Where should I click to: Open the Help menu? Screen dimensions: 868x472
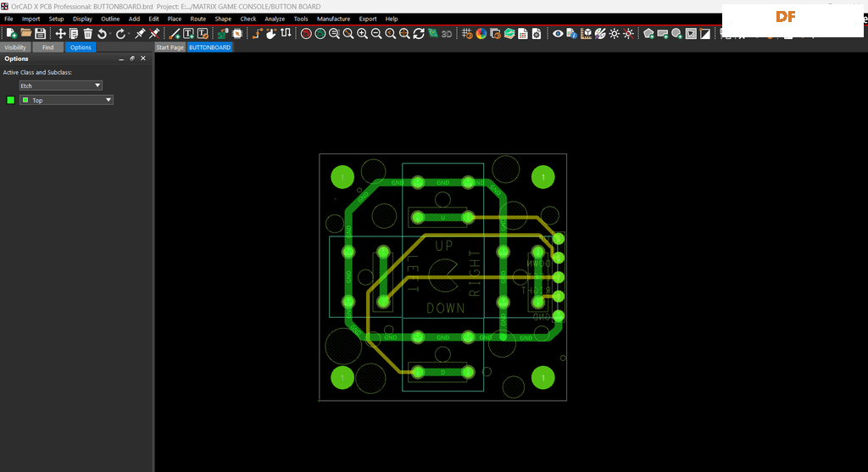click(x=392, y=19)
